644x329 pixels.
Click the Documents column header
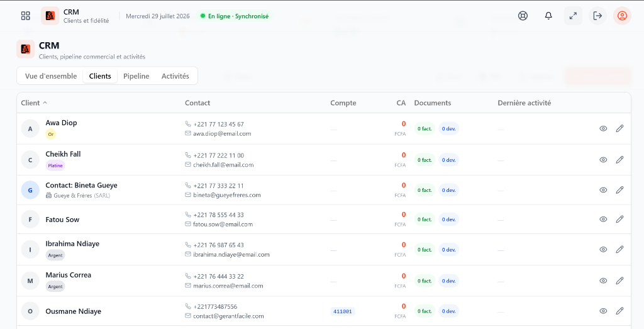click(433, 103)
